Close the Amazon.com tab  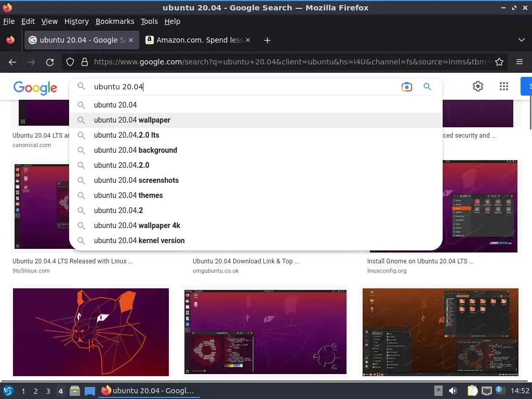coord(248,40)
